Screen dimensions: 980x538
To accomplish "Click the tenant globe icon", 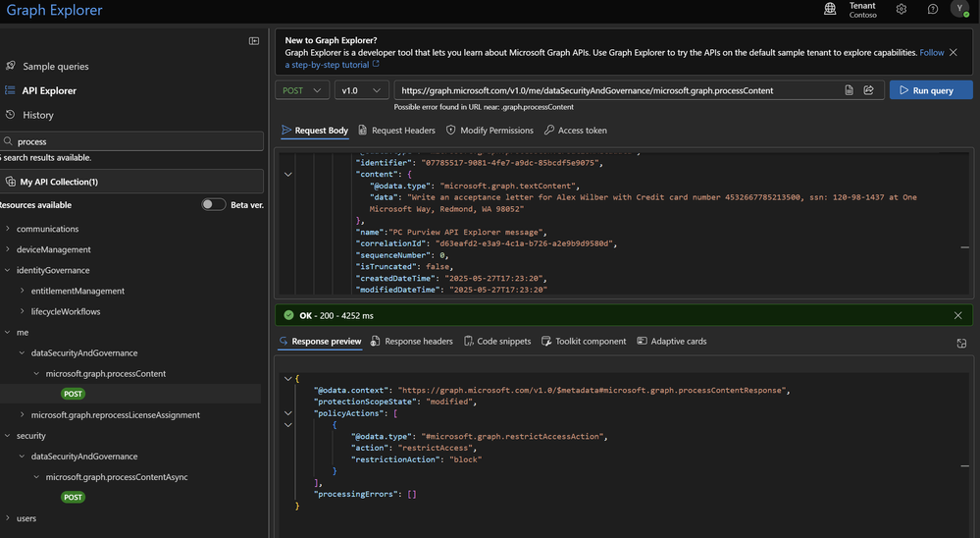I will click(x=830, y=10).
